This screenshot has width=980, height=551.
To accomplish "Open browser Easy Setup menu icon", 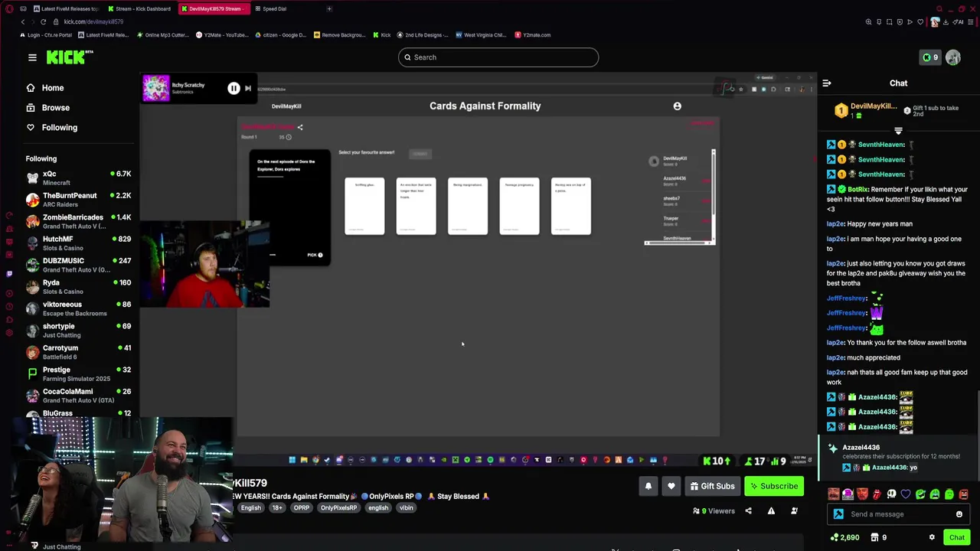I will (971, 21).
